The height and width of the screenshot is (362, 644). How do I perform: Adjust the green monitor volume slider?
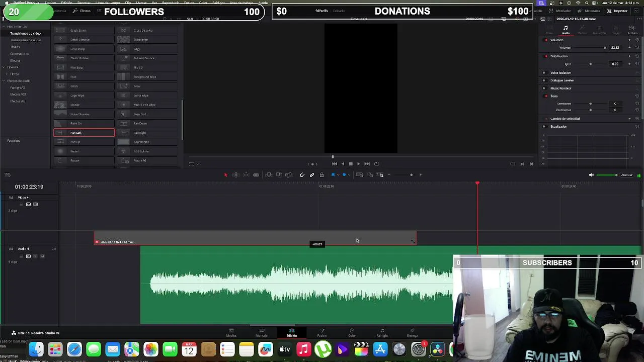(607, 175)
